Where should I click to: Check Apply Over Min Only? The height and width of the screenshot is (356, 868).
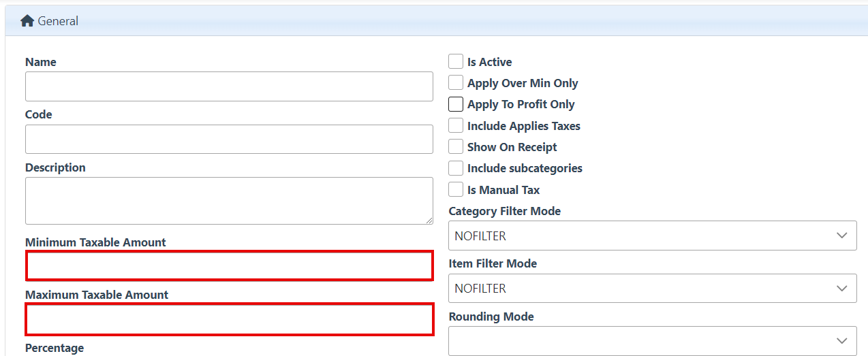[456, 83]
